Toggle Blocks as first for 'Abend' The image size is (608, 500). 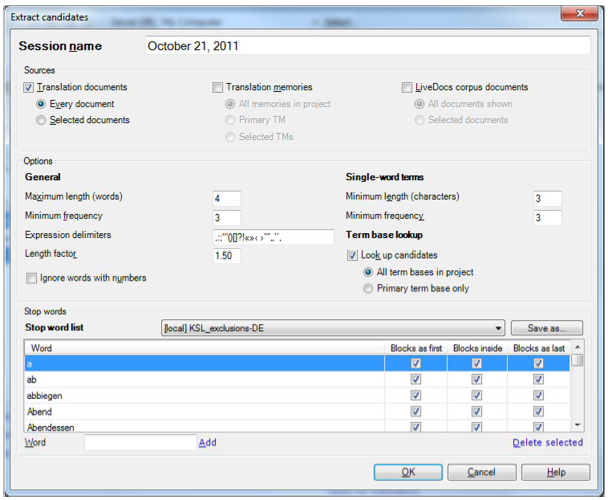tap(416, 411)
